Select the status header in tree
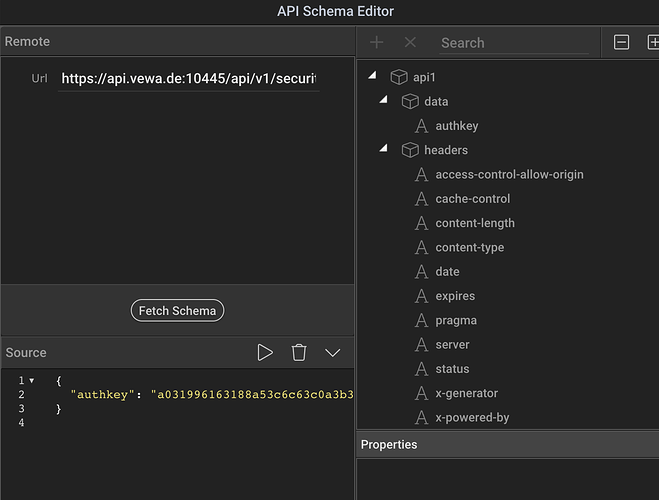This screenshot has width=659, height=500. click(x=452, y=369)
